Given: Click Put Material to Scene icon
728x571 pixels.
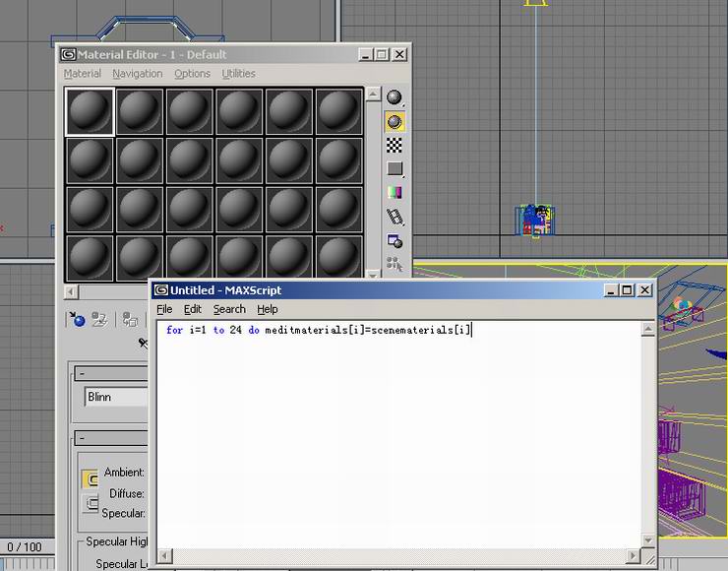Looking at the screenshot, I should click(x=99, y=320).
